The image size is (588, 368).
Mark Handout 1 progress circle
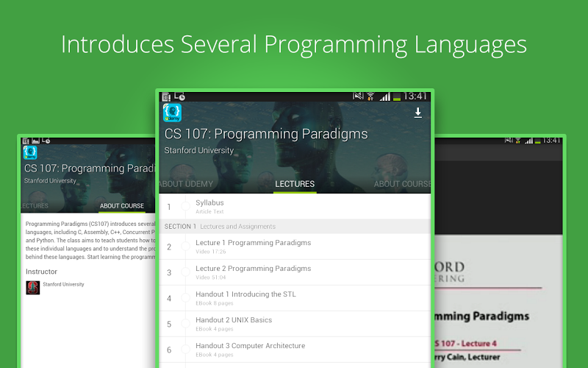186,298
